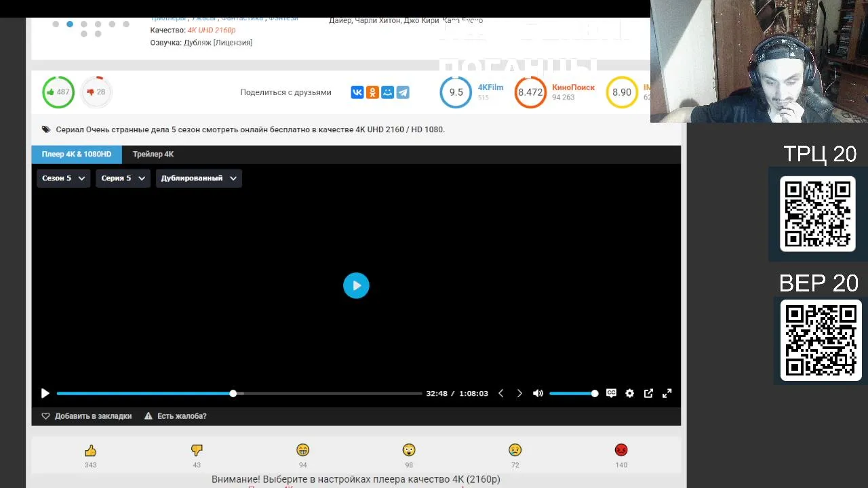Click the blue active carousel dot
Screen dimensions: 868x488
(x=70, y=24)
